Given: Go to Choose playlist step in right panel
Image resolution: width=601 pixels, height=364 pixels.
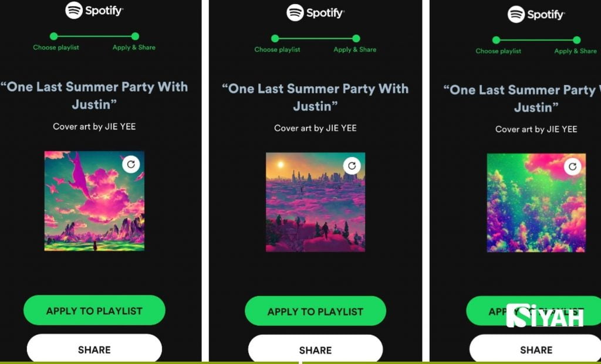Looking at the screenshot, I should (x=498, y=51).
